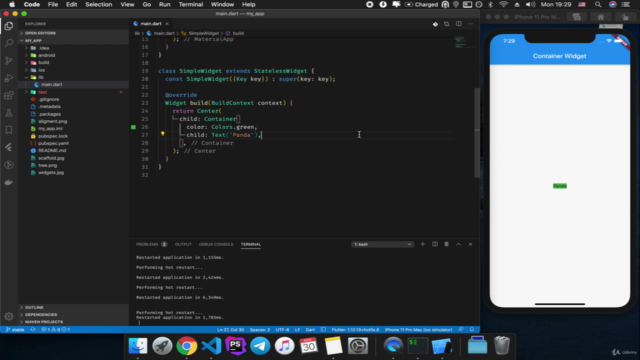Open the Explorer view in activity bar
This screenshot has width=640, height=360.
tap(9, 26)
